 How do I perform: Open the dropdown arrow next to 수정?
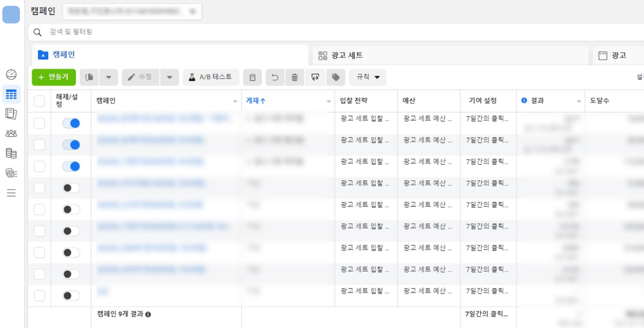169,77
